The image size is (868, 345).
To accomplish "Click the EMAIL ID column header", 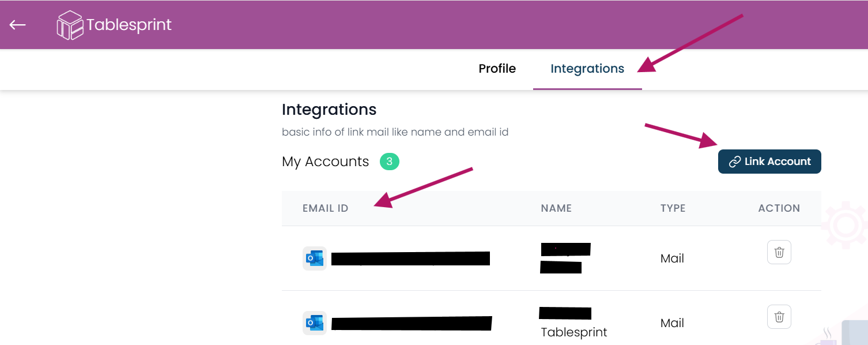I will pos(326,208).
